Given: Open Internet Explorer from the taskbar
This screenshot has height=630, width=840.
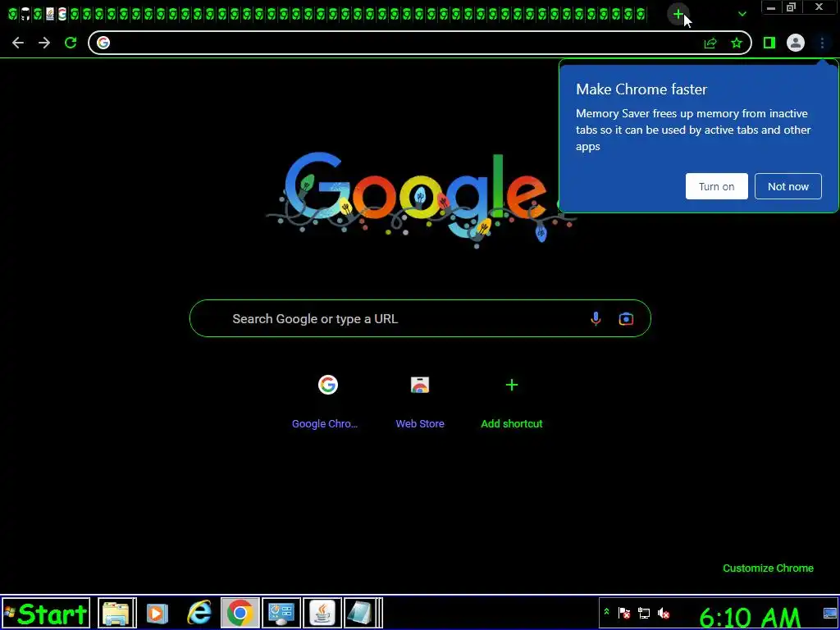Looking at the screenshot, I should pyautogui.click(x=199, y=614).
